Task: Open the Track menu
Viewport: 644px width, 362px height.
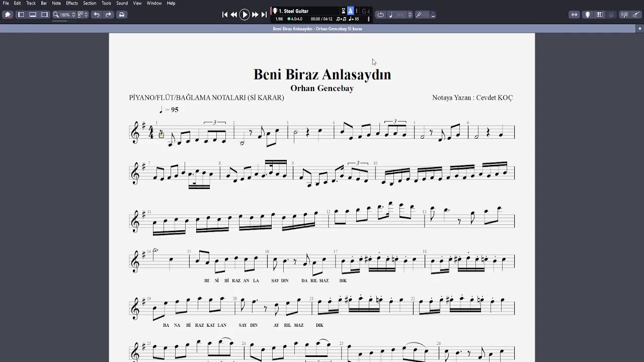Action: click(x=31, y=3)
